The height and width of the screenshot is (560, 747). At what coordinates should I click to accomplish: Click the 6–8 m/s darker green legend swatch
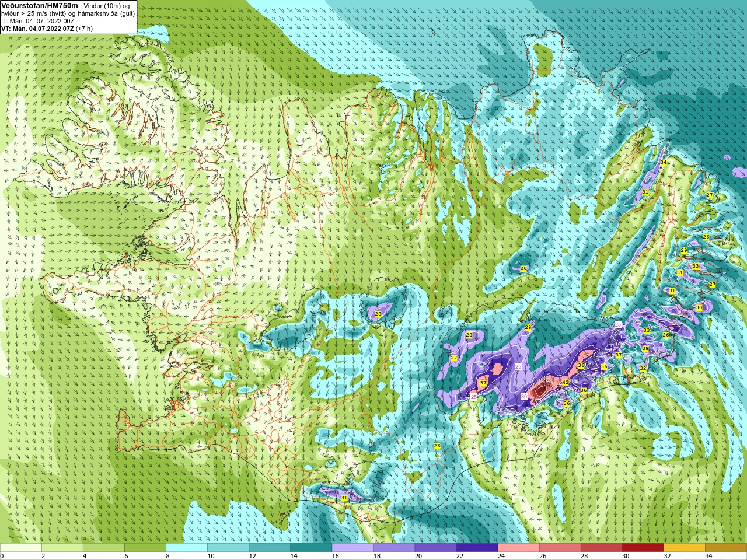pos(145,548)
